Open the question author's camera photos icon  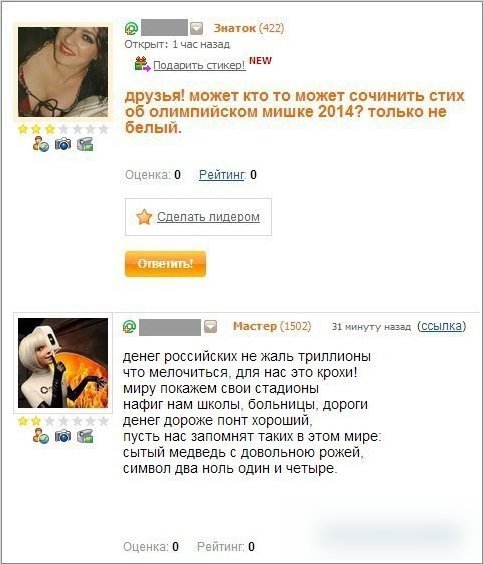point(63,144)
